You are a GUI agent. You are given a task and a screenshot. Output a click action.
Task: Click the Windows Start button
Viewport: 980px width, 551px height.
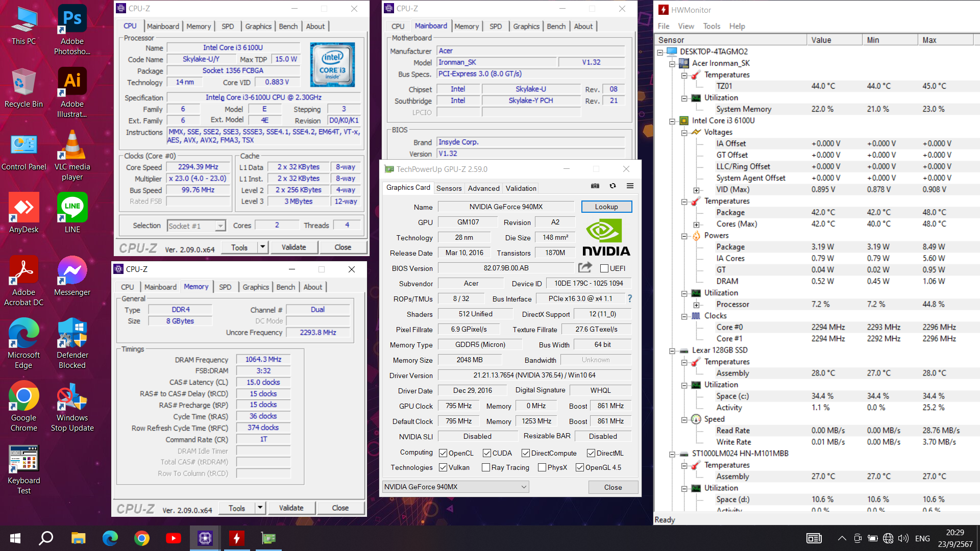(15, 538)
